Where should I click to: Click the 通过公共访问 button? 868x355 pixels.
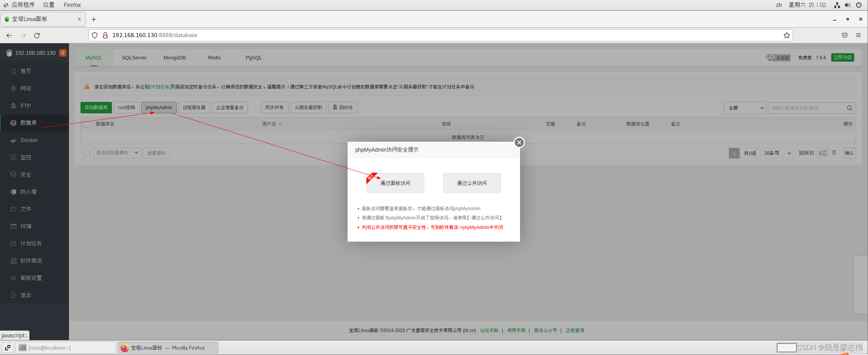point(472,183)
